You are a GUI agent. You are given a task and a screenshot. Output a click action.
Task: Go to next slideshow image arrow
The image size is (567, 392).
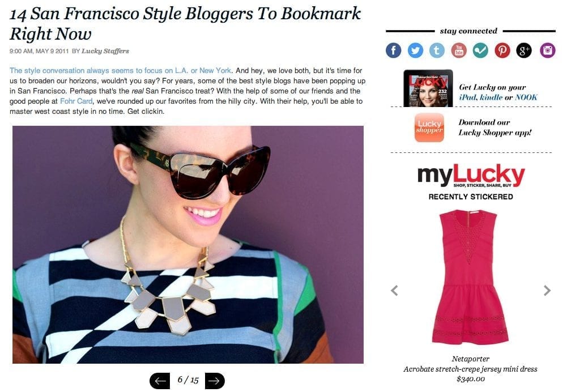[215, 381]
